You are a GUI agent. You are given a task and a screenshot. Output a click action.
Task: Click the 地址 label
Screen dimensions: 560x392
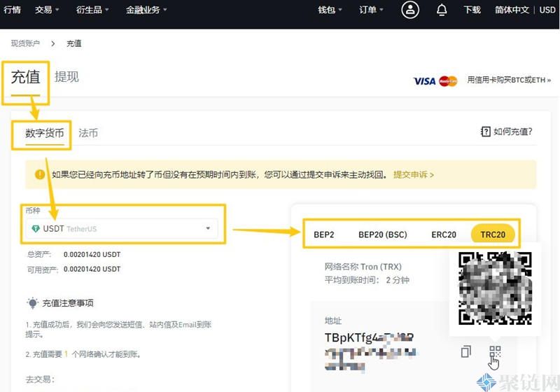click(x=333, y=321)
